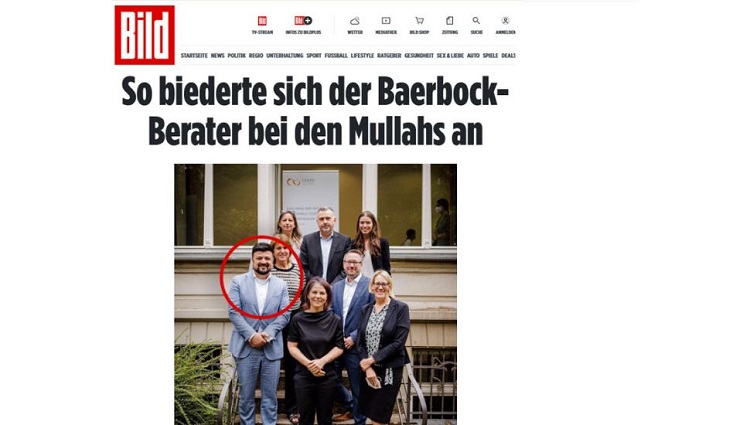The height and width of the screenshot is (425, 750).
Task: Open Infos zu BILDplus icon
Action: coord(303,21)
